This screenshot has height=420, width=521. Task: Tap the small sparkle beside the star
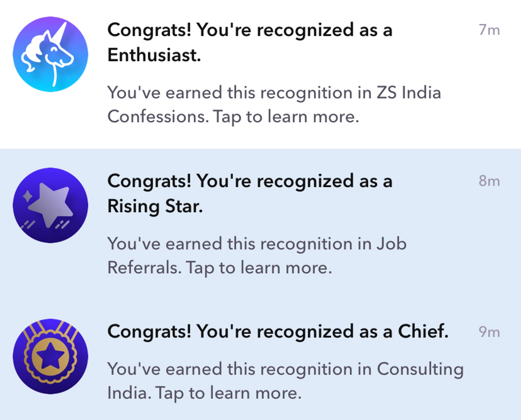pos(27,197)
